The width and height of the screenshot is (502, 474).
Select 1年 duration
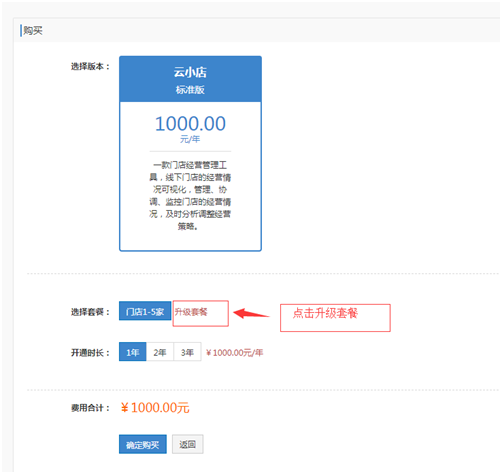point(133,352)
